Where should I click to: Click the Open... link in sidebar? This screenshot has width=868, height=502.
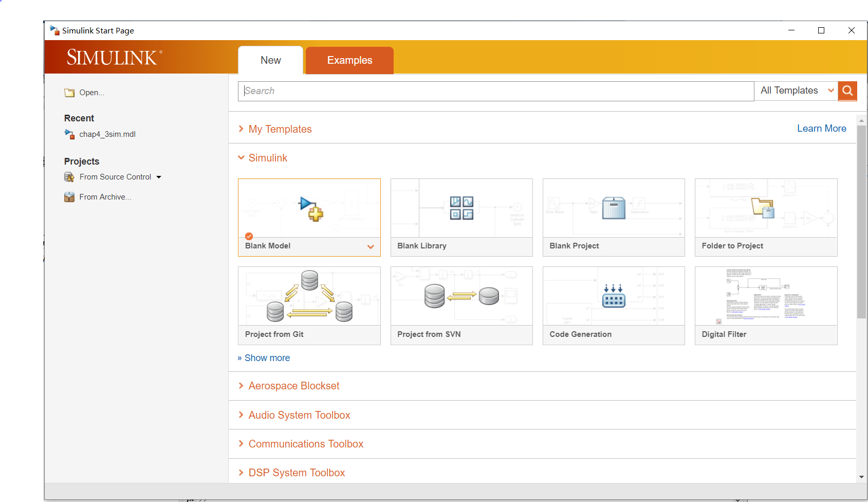click(x=92, y=93)
